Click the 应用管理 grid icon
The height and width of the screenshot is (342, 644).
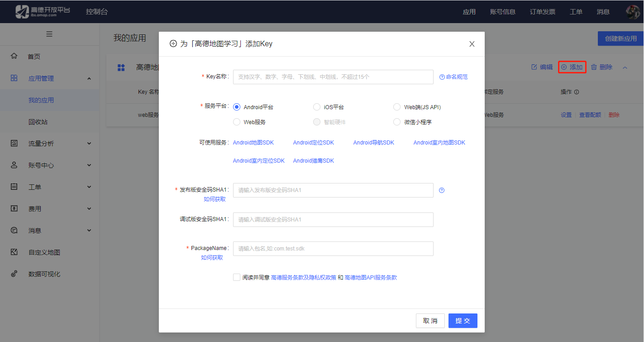point(14,78)
